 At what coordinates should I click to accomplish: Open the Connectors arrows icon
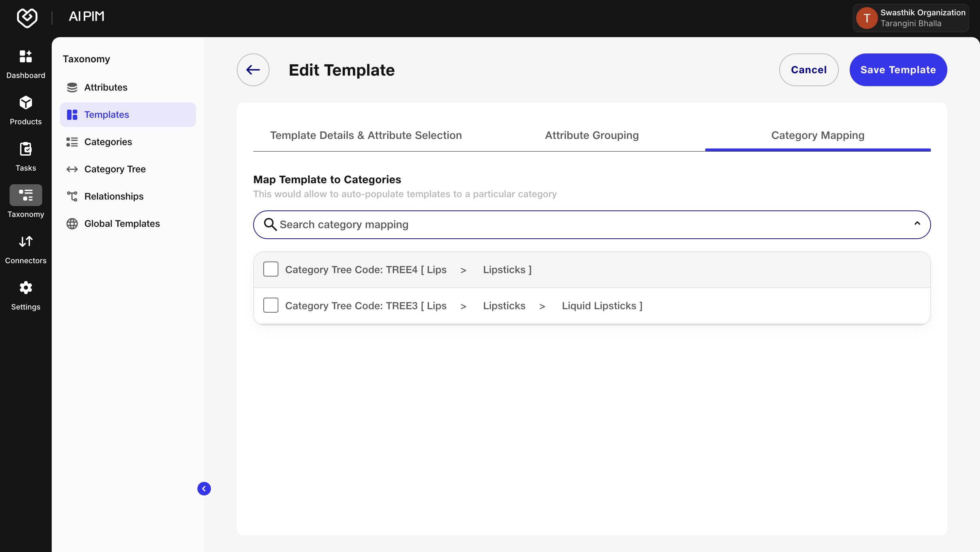pos(26,242)
